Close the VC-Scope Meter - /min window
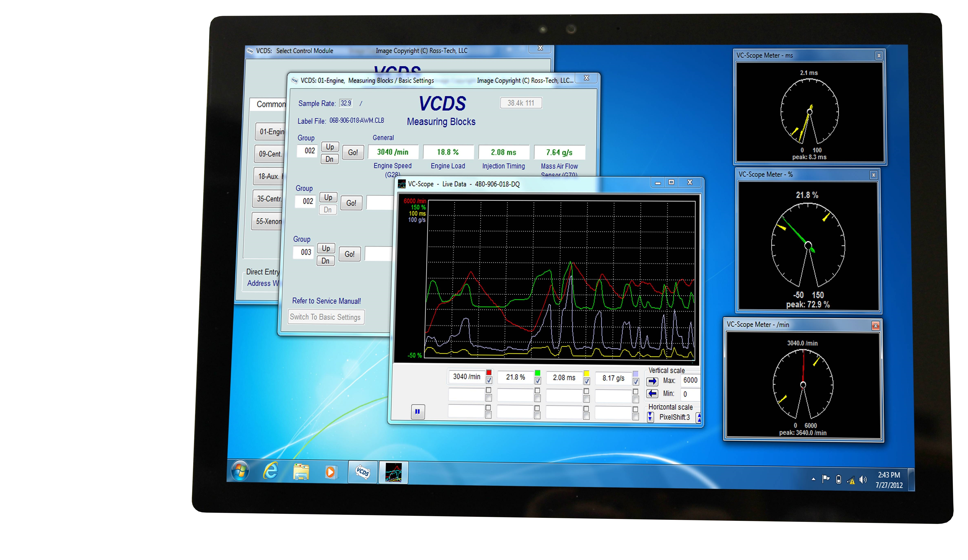Viewport: 968px width, 560px height. coord(875,326)
